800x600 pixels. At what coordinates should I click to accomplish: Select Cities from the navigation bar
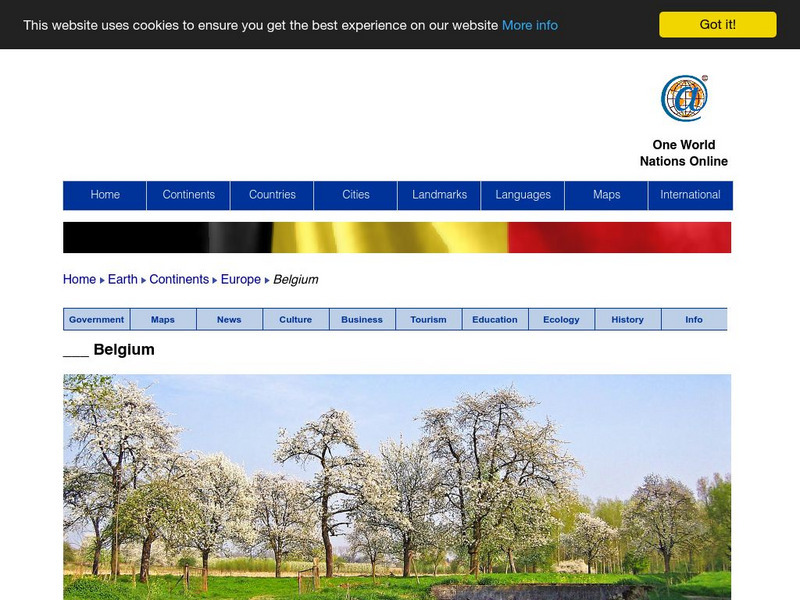(x=357, y=195)
